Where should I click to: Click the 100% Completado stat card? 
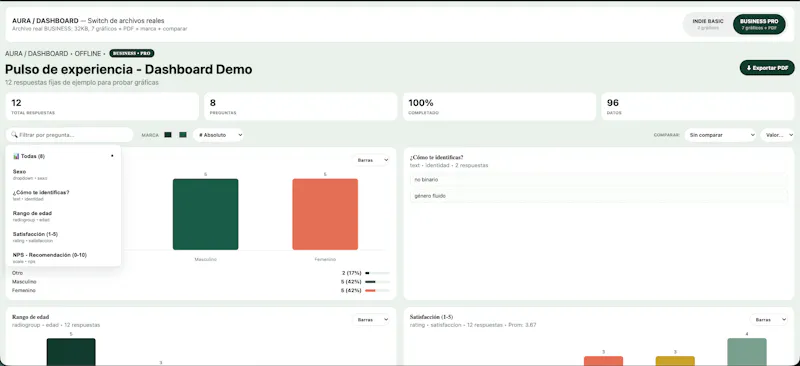pyautogui.click(x=499, y=107)
